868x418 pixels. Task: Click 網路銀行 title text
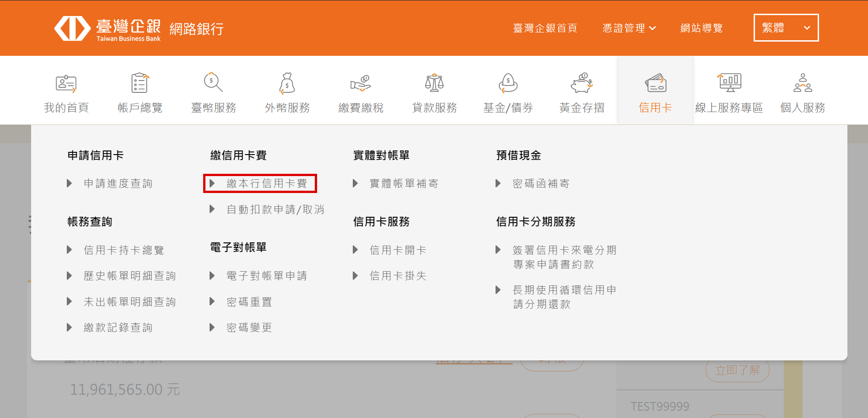(196, 29)
